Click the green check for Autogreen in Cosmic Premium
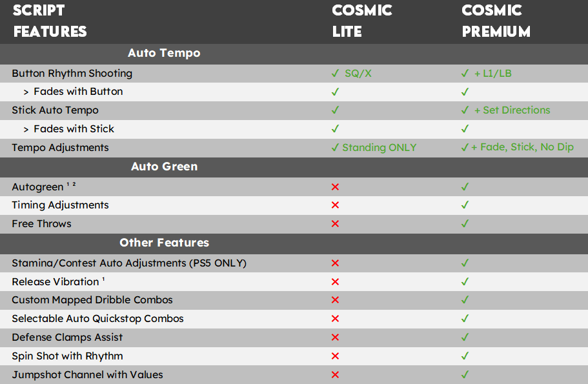588x384 pixels. click(x=465, y=187)
